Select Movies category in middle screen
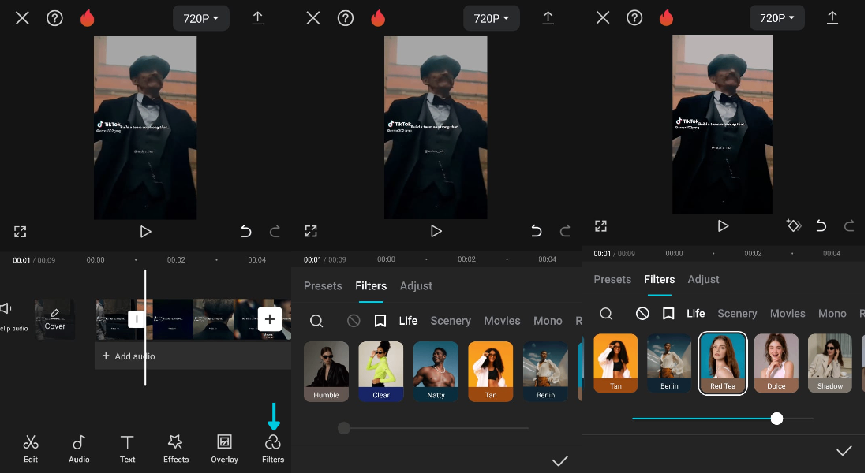This screenshot has width=868, height=473. (x=502, y=321)
